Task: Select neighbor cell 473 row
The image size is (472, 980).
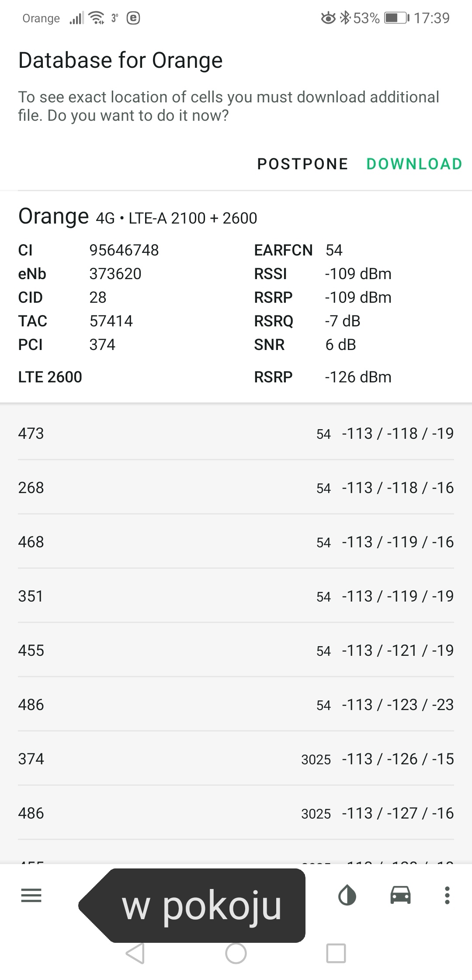Action: click(x=236, y=433)
